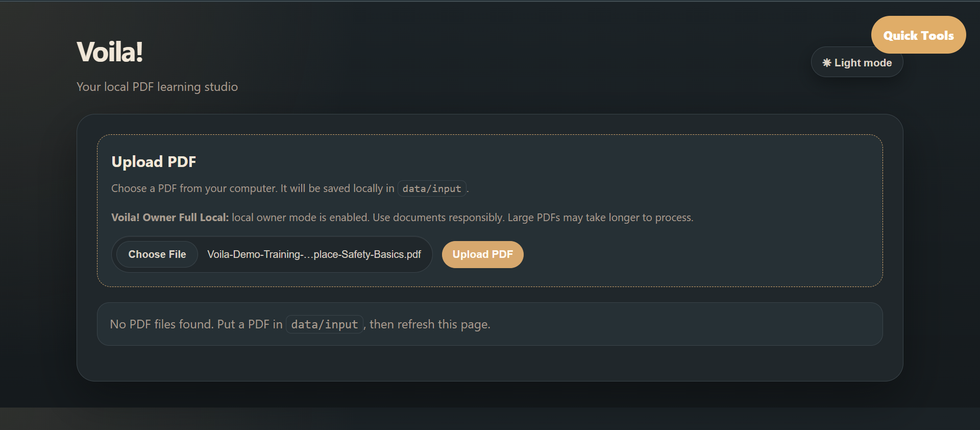The image size is (980, 430).
Task: Click the bold Voila! Owner Full Local label
Action: click(x=170, y=218)
